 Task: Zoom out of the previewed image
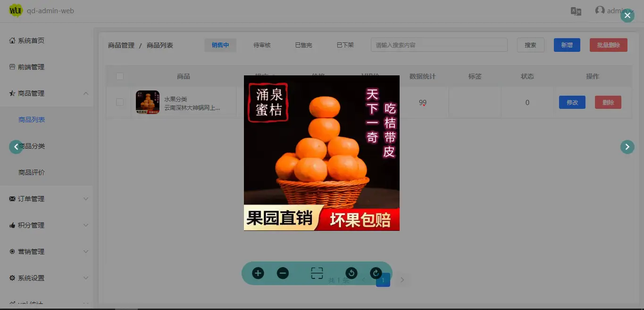pyautogui.click(x=283, y=273)
